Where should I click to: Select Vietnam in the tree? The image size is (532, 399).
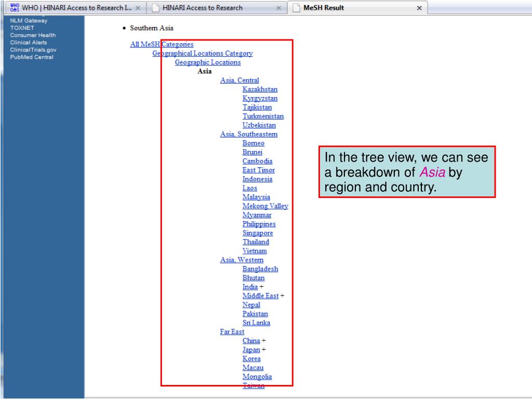(x=255, y=251)
